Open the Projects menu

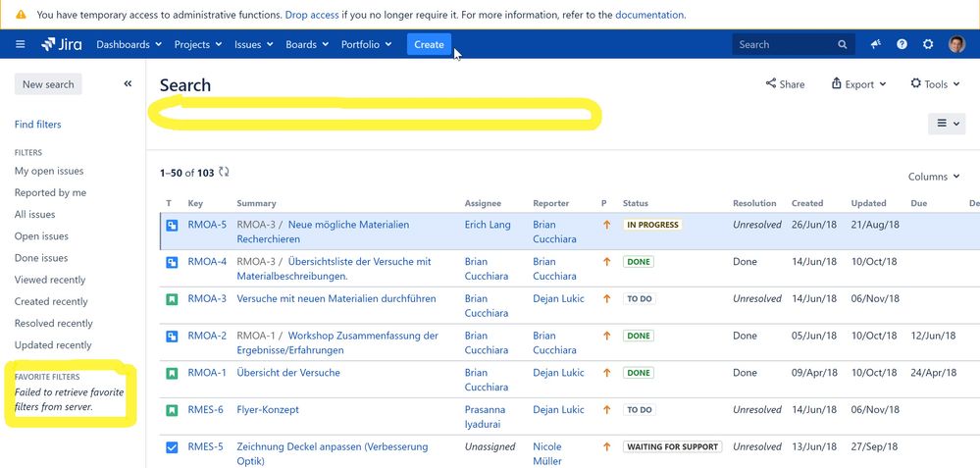198,44
